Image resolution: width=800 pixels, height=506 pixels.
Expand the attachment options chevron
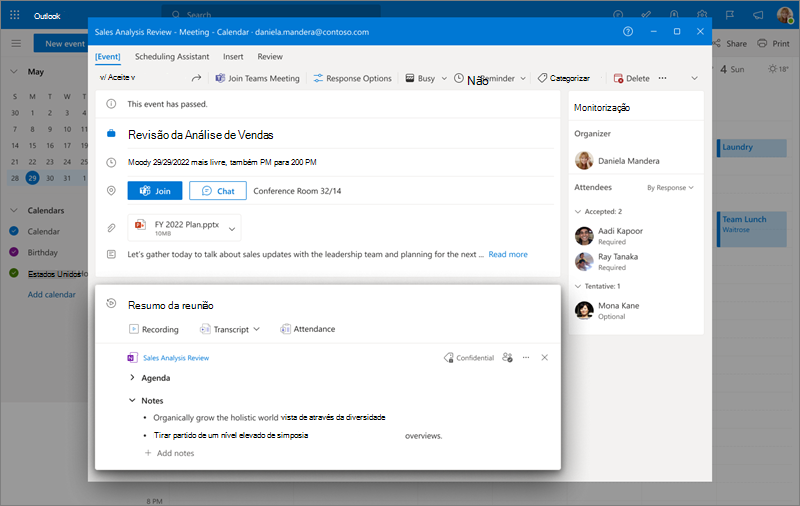coord(232,229)
